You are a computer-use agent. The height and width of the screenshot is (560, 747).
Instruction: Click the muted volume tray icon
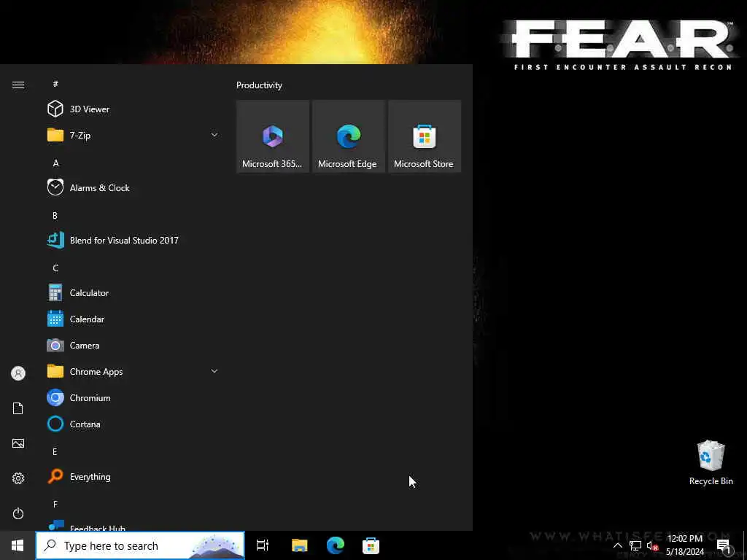coord(652,546)
